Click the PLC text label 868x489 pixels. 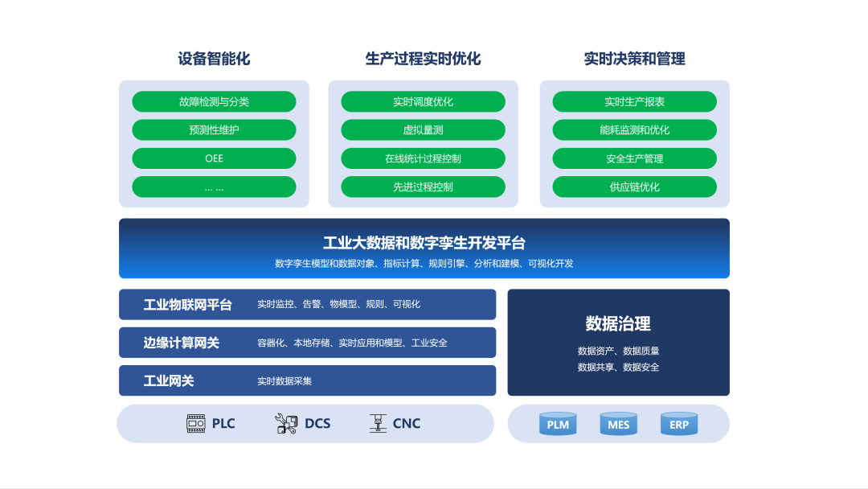[x=223, y=424]
